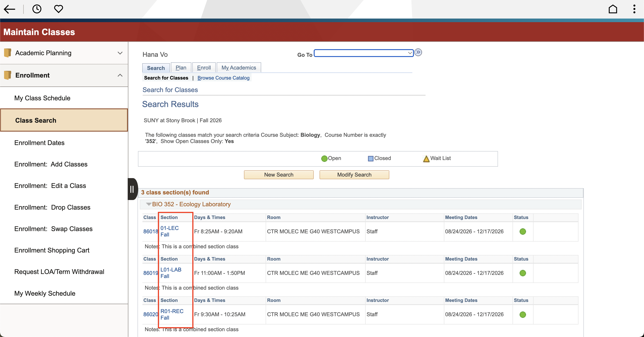This screenshot has height=337, width=644.
Task: Collapse the BIO 352 Ecology Laboratory group
Action: click(149, 204)
